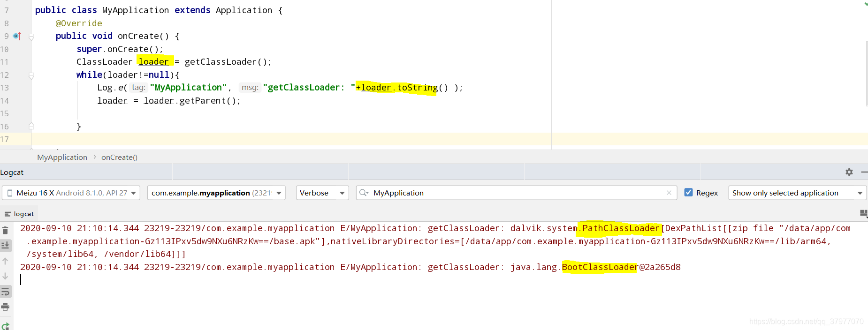Image resolution: width=868 pixels, height=330 pixels.
Task: Clear the MyApplication filter text with the x icon
Action: 669,193
